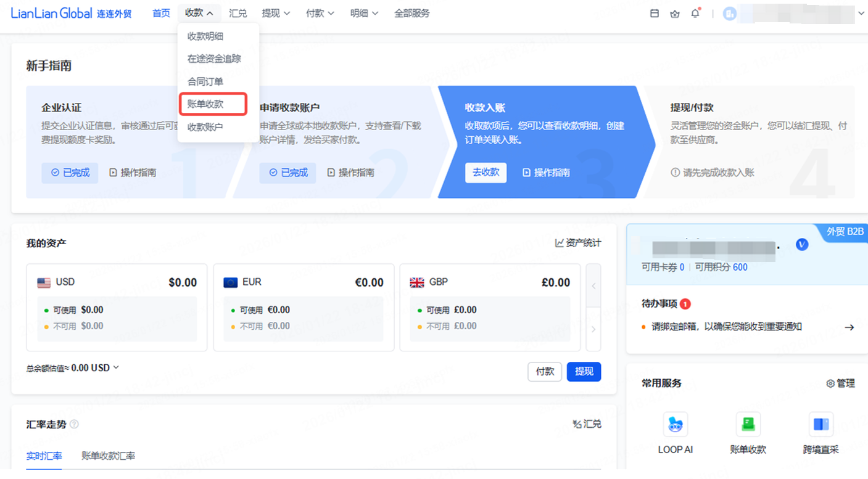Open the 账单收款 shortcut under 常用服务
Viewport: 868px width, 479px height.
point(748,434)
